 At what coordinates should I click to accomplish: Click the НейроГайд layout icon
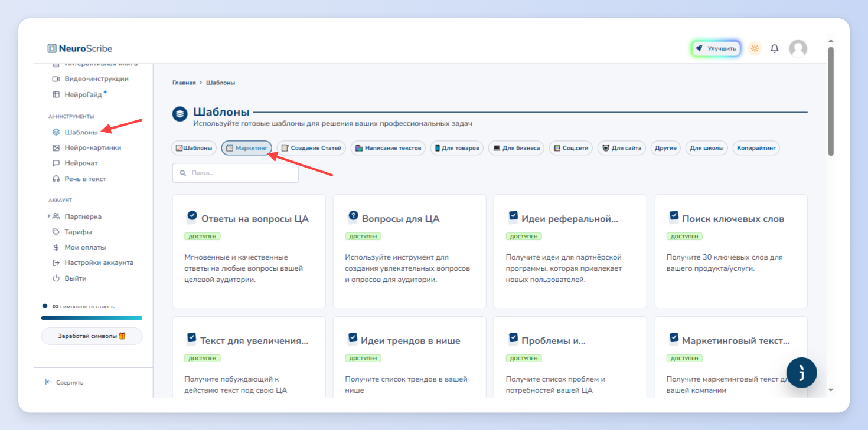click(x=56, y=94)
